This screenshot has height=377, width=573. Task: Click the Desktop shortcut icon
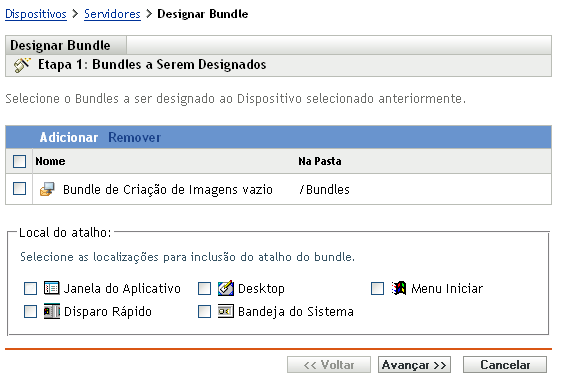coord(225,288)
